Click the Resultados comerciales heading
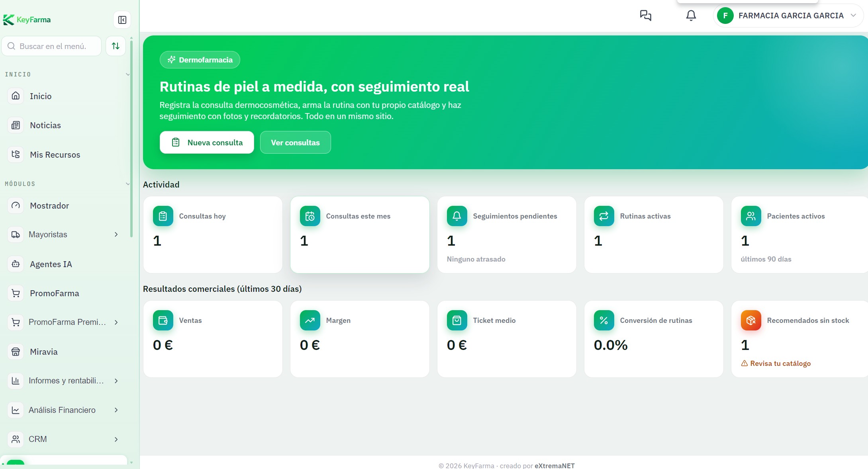The image size is (868, 469). click(222, 289)
